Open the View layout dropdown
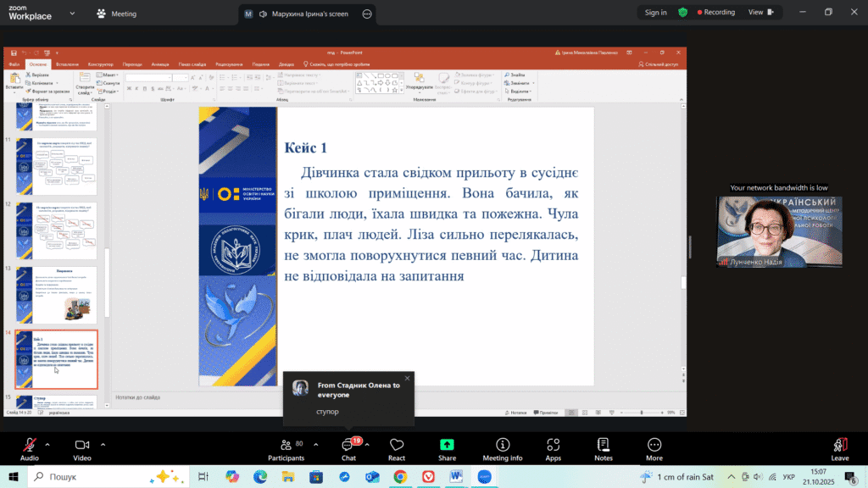The width and height of the screenshot is (868, 488). coord(760,13)
